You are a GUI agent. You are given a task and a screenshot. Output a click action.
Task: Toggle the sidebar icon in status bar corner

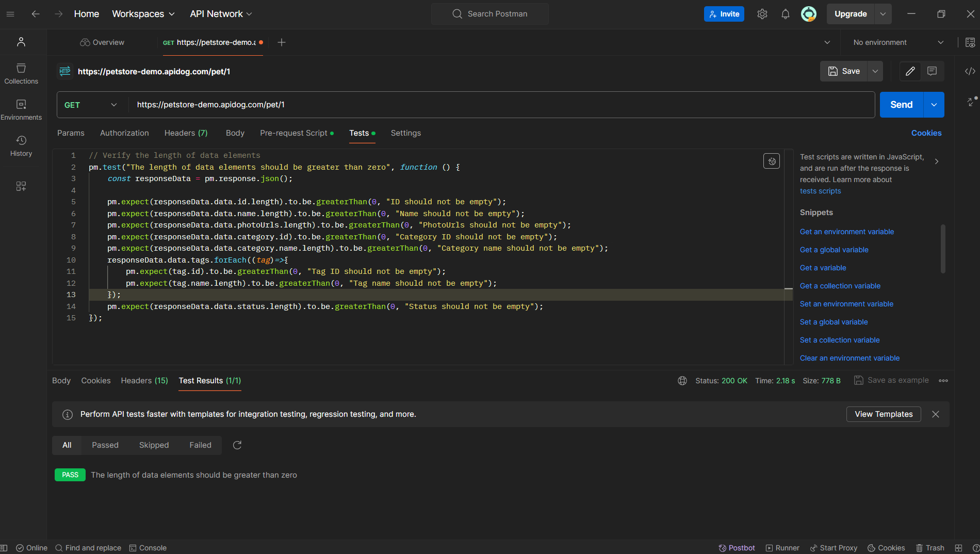[4, 548]
